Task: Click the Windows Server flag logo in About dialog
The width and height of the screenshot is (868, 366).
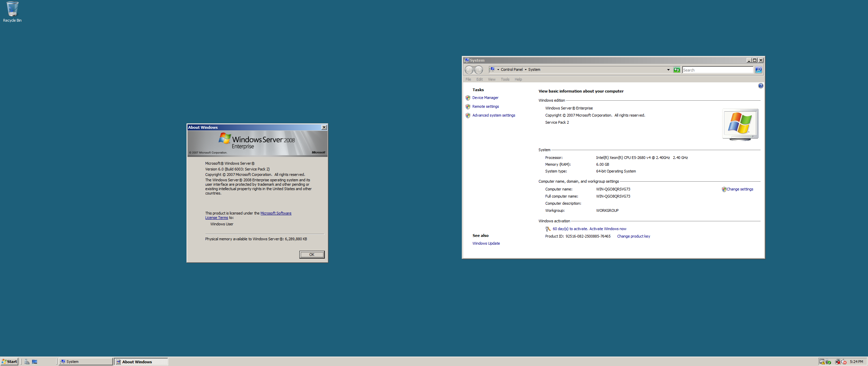Action: (224, 138)
